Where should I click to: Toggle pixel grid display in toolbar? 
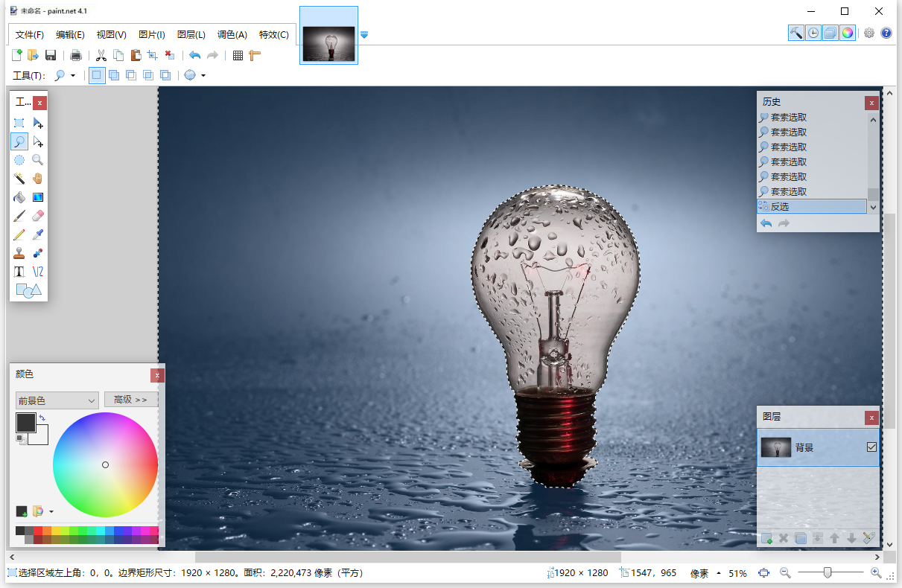click(x=238, y=55)
